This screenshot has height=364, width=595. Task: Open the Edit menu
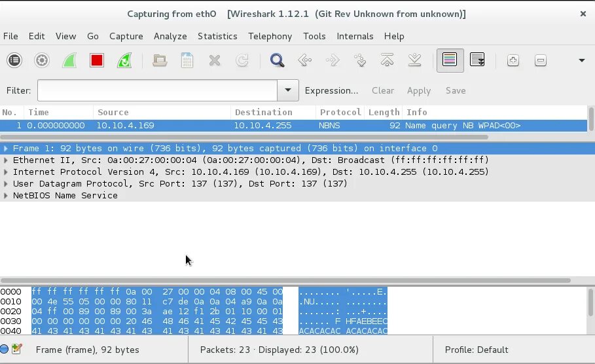(x=37, y=36)
